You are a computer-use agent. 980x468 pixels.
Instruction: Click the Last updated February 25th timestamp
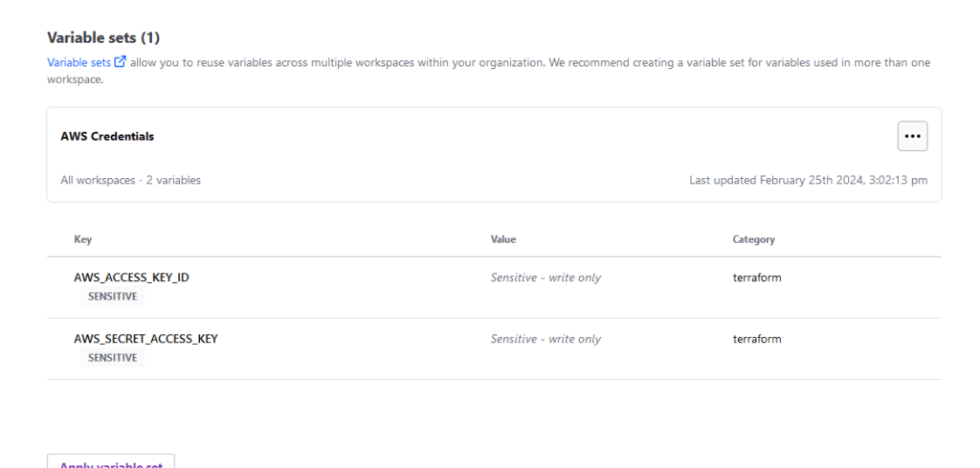tap(808, 180)
